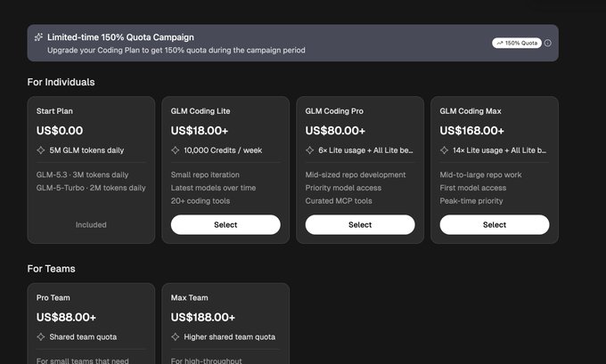Select the GLM Coding Max plan

pos(495,224)
